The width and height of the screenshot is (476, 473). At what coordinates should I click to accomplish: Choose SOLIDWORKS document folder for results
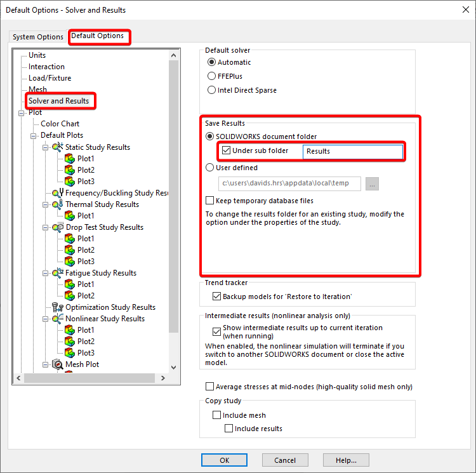[x=210, y=137]
